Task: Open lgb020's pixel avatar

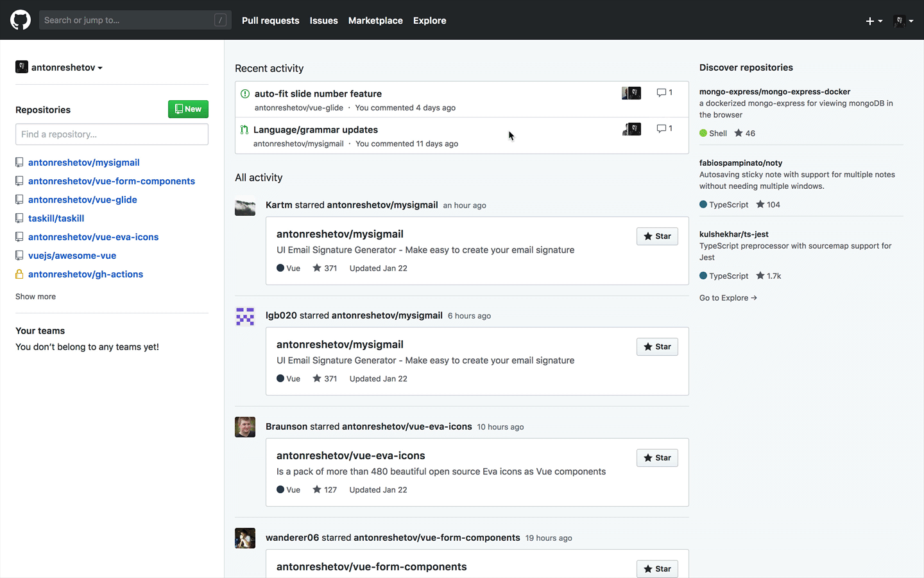Action: 245,316
